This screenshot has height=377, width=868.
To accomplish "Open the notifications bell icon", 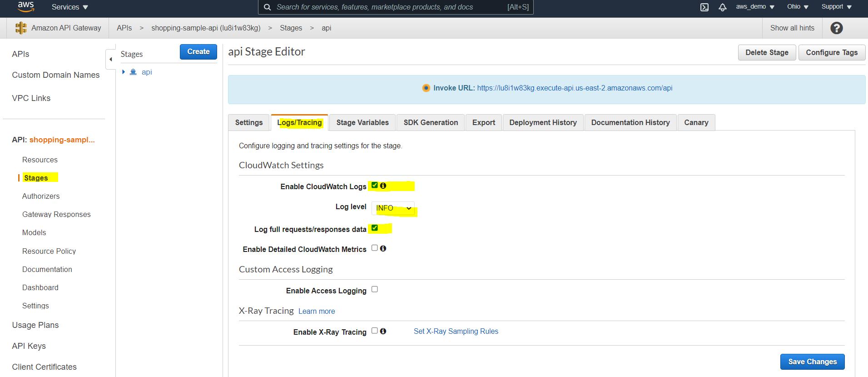I will [x=722, y=7].
